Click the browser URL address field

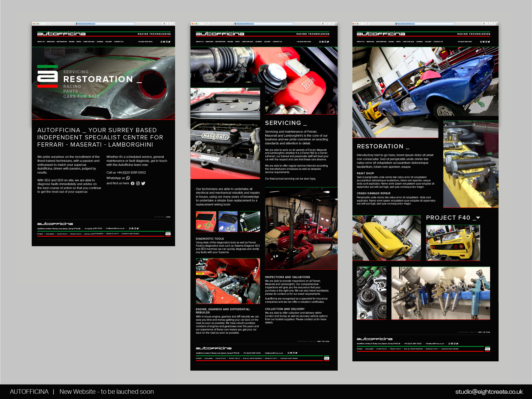106,24
